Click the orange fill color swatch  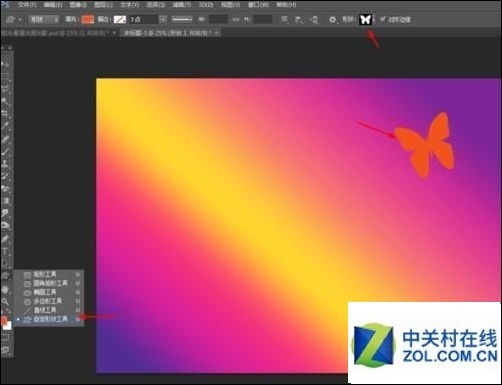click(x=88, y=20)
